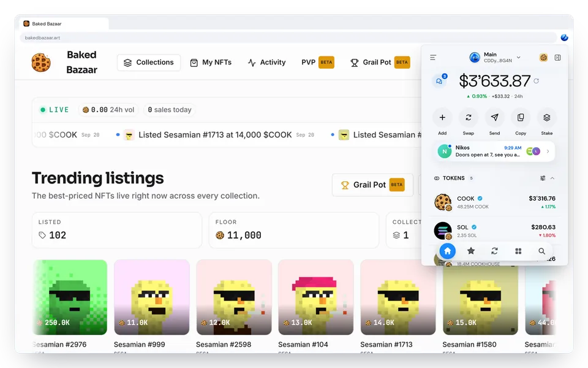Open the wallet hamburger menu
The height and width of the screenshot is (368, 588).
click(433, 58)
